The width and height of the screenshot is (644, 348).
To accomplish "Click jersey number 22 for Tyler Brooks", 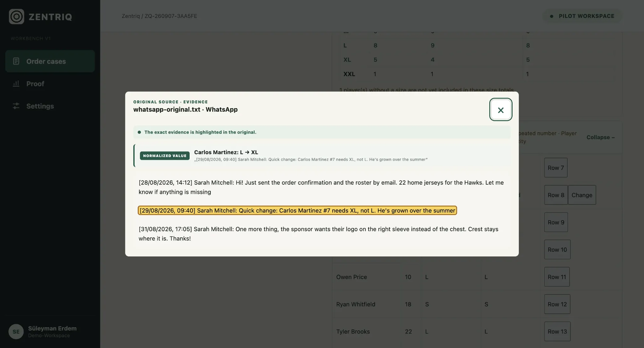I will [x=408, y=332].
